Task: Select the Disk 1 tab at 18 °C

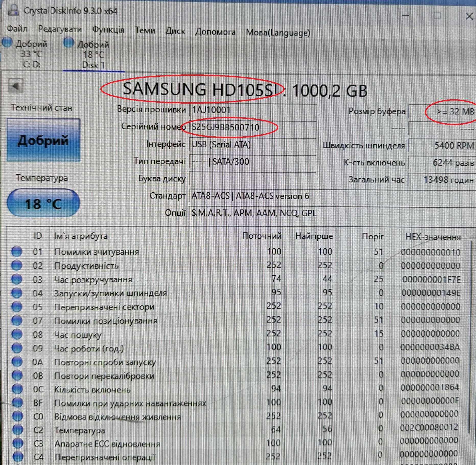Action: pos(93,54)
